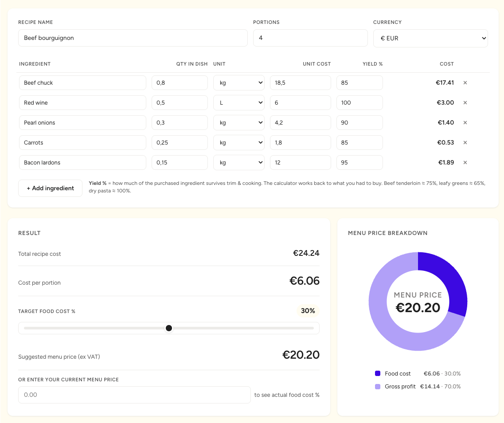Click the 30% target badge
Viewport: 504px width, 423px height.
click(x=308, y=311)
